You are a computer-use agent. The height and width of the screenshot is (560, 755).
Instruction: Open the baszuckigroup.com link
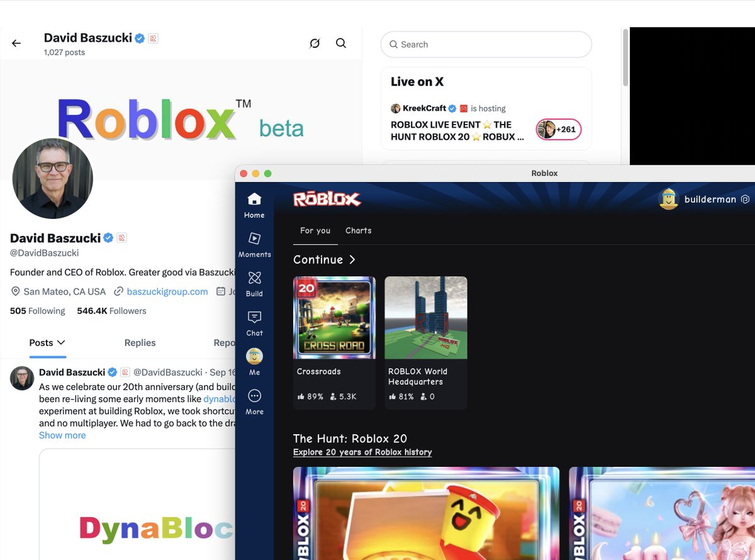tap(167, 291)
